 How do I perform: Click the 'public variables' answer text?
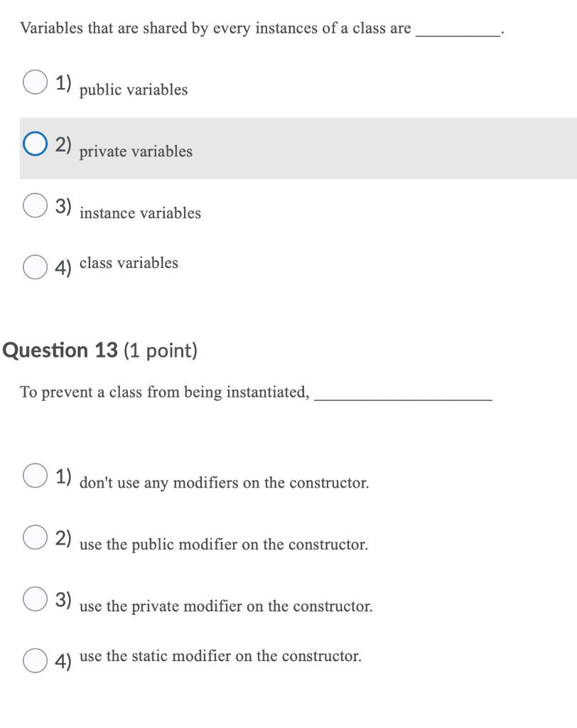(x=134, y=90)
